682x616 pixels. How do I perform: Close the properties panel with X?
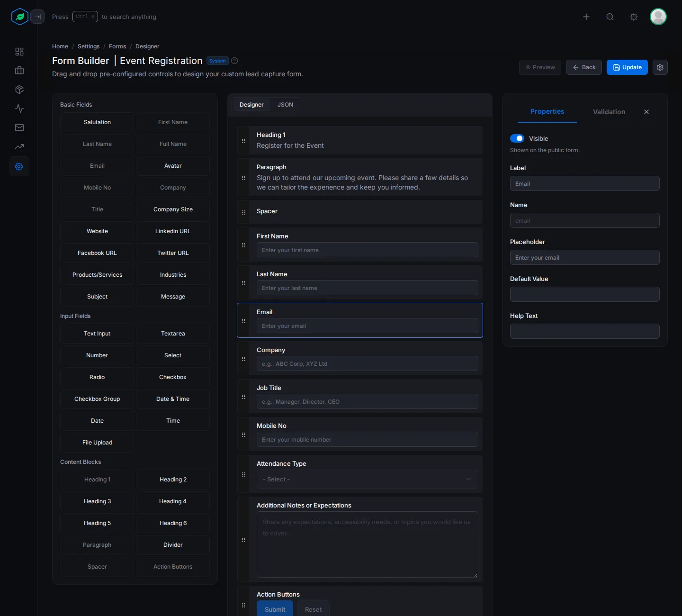pyautogui.click(x=646, y=112)
